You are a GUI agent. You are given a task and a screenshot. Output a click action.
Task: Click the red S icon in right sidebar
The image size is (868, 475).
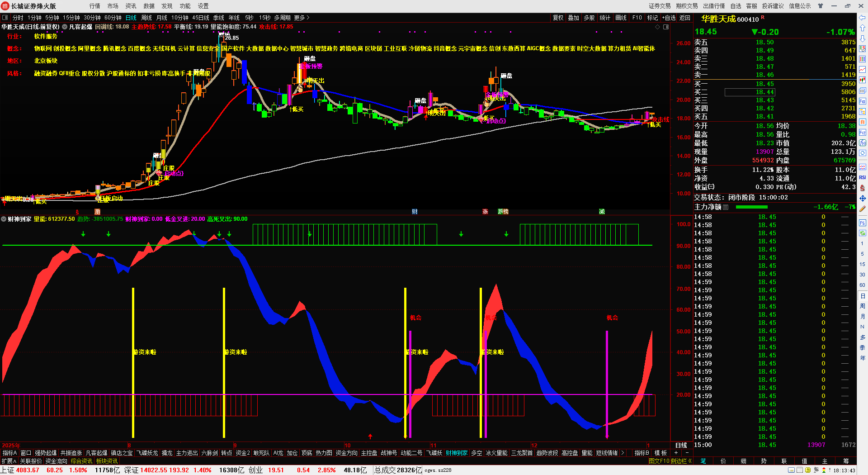[x=863, y=188]
